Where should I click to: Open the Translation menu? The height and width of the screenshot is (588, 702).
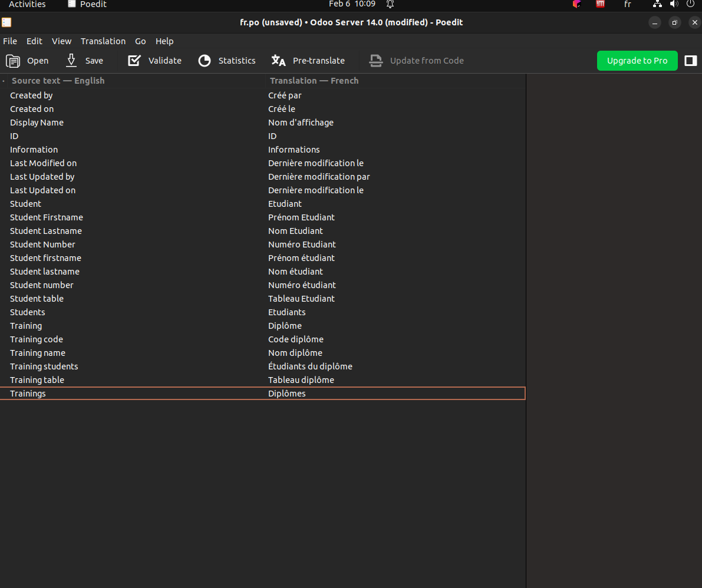(x=103, y=41)
